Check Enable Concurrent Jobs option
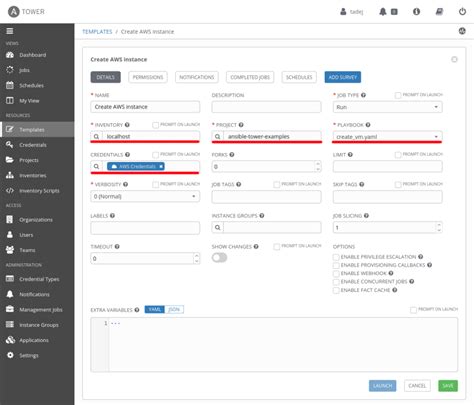 coord(336,282)
